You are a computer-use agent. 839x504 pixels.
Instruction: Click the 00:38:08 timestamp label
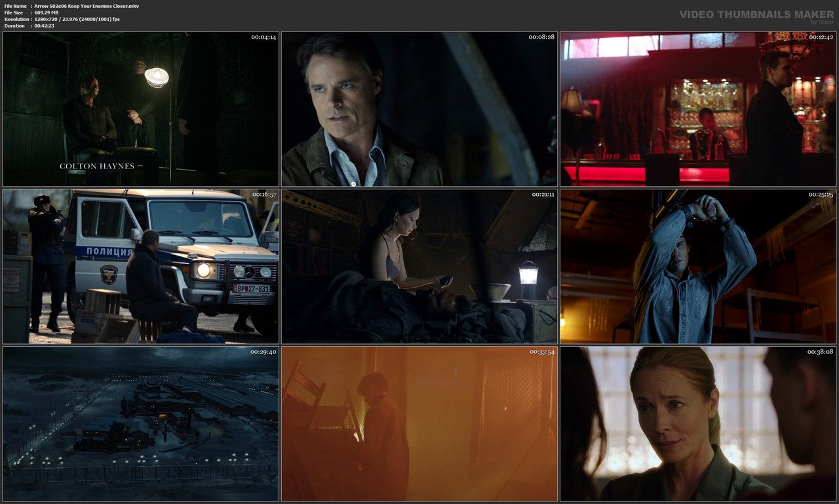pyautogui.click(x=821, y=352)
